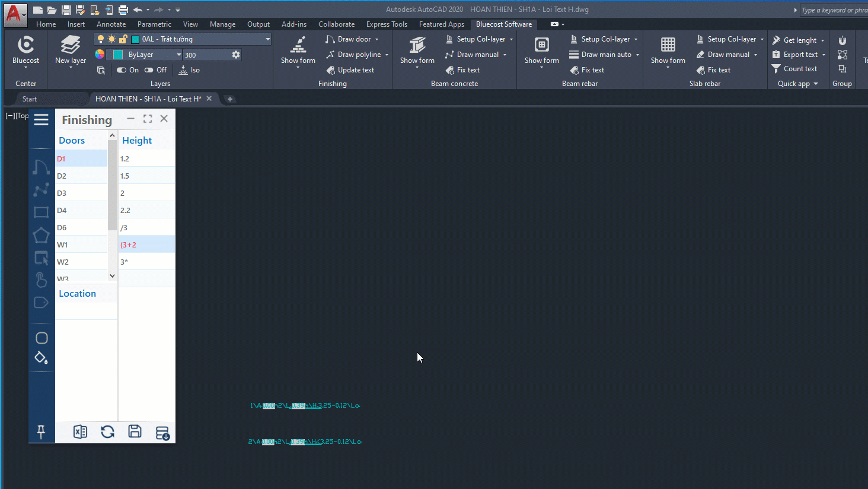Click the color wheel swatch in Layers
This screenshot has height=489, width=868.
[100, 55]
